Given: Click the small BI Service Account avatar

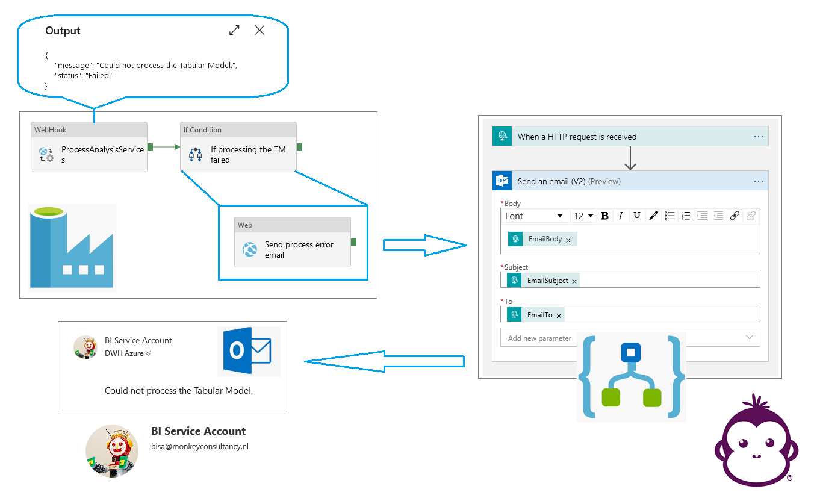Looking at the screenshot, I should (x=85, y=347).
